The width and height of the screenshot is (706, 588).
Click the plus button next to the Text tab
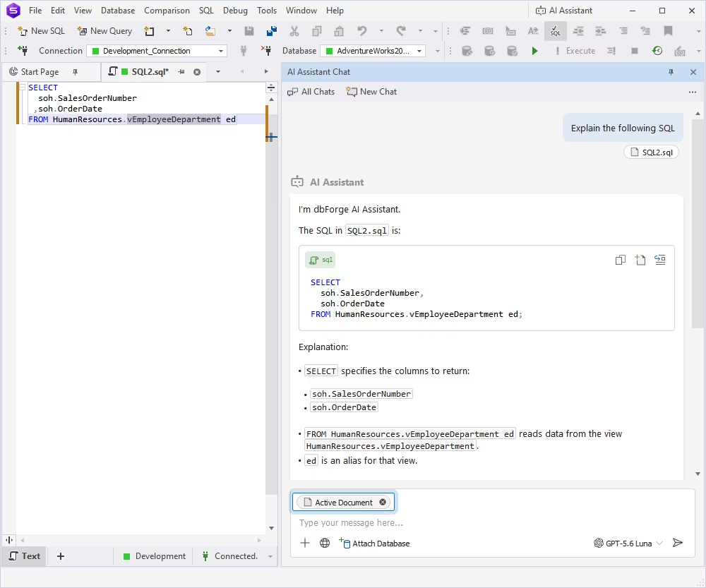tap(61, 556)
